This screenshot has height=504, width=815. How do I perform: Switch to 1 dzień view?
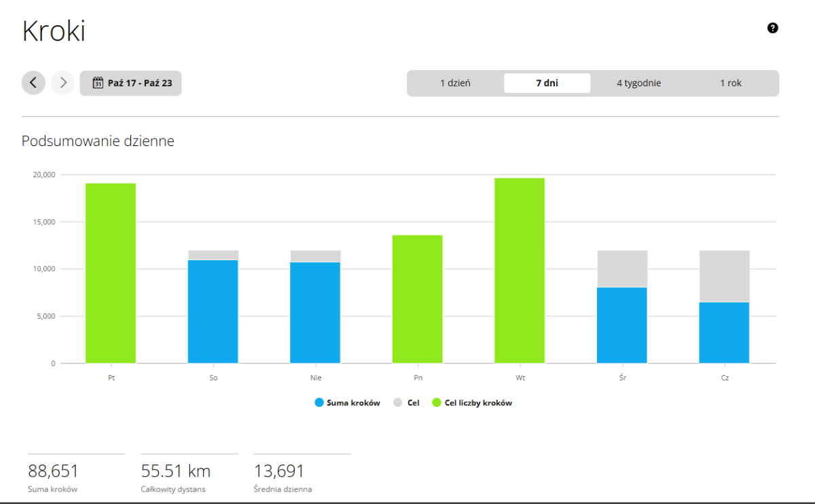pos(455,83)
